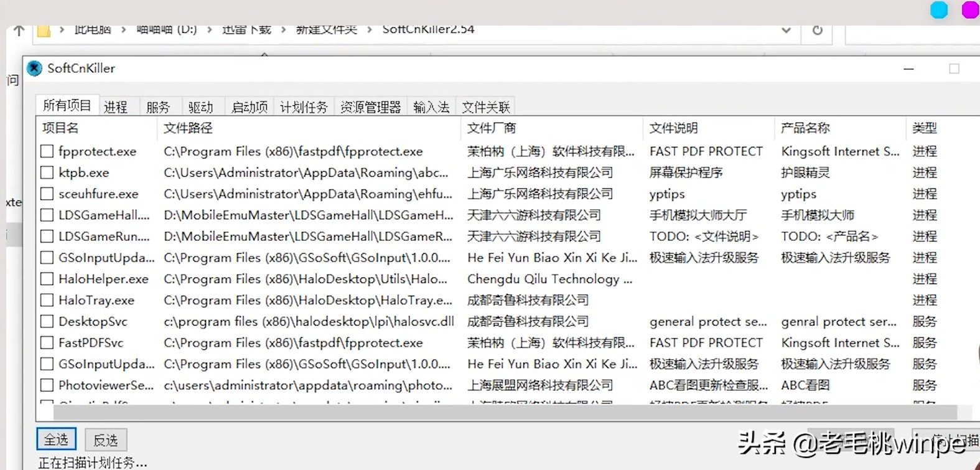Viewport: 980px width, 470px height.
Task: Click the yellow folder icon in address bar
Action: point(44,31)
